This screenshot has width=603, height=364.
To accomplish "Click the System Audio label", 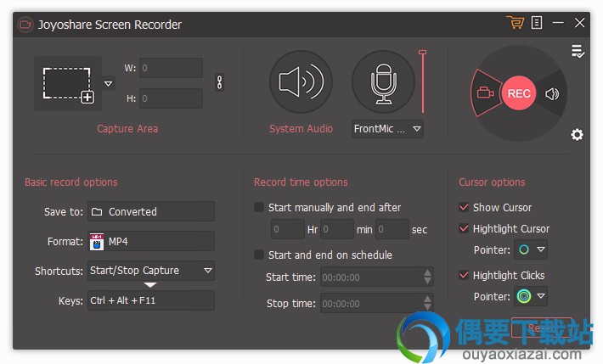I will (301, 128).
